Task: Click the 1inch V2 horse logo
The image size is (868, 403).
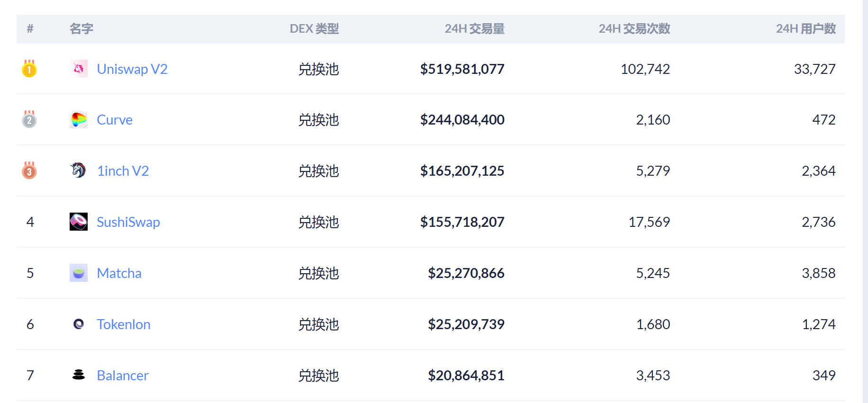Action: (x=79, y=170)
